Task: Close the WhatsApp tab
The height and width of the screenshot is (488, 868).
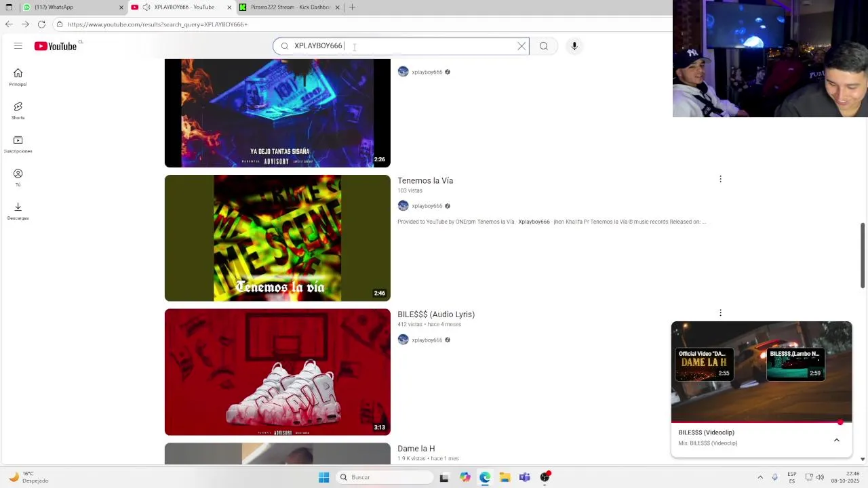Action: coord(121,7)
